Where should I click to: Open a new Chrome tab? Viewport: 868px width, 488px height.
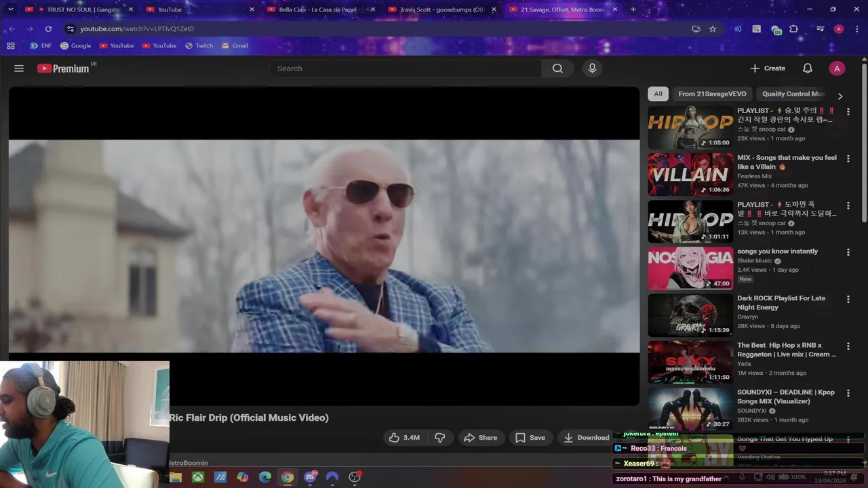(x=633, y=9)
